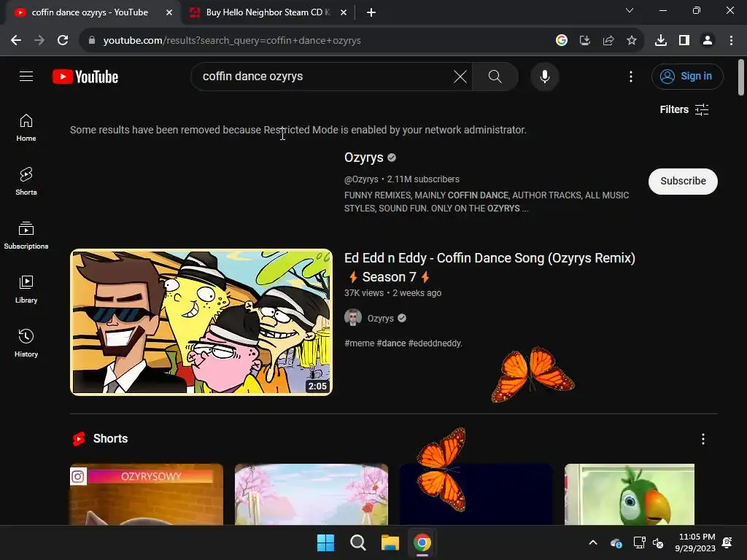Click the install app icon in address bar

(585, 41)
